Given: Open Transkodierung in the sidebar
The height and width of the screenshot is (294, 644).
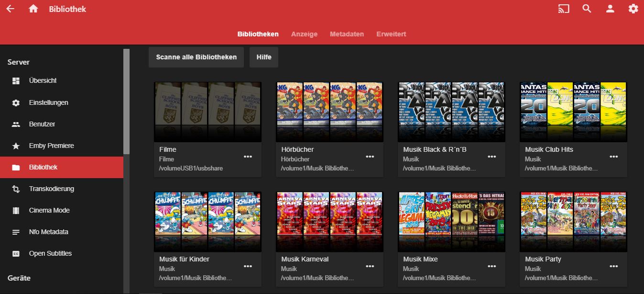Looking at the screenshot, I should click(x=62, y=189).
